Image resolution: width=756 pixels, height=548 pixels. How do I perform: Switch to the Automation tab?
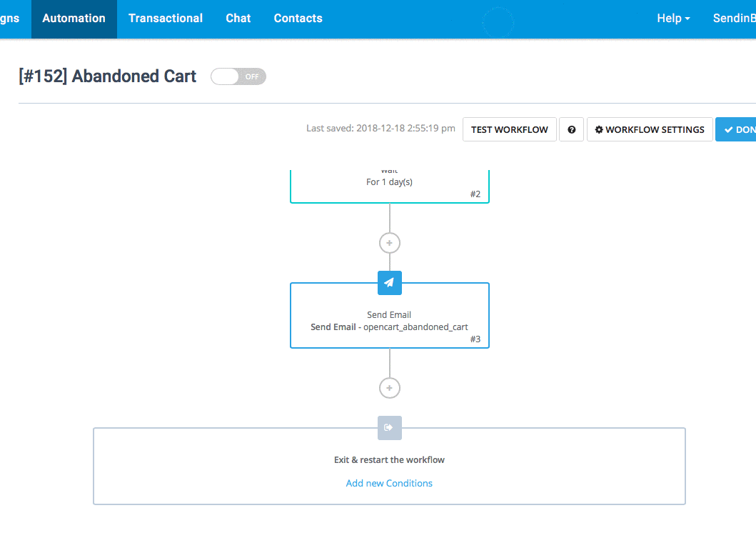(x=74, y=19)
